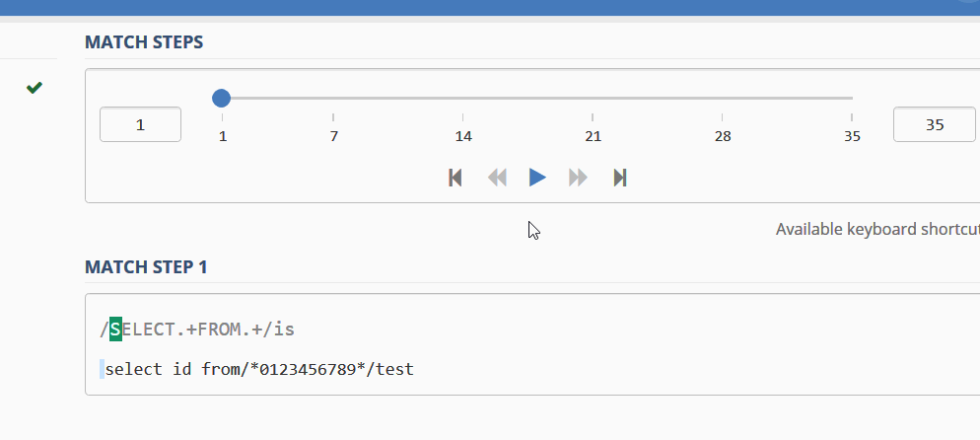980x440 pixels.
Task: Click the highlighted S in the regex
Action: coord(115,330)
